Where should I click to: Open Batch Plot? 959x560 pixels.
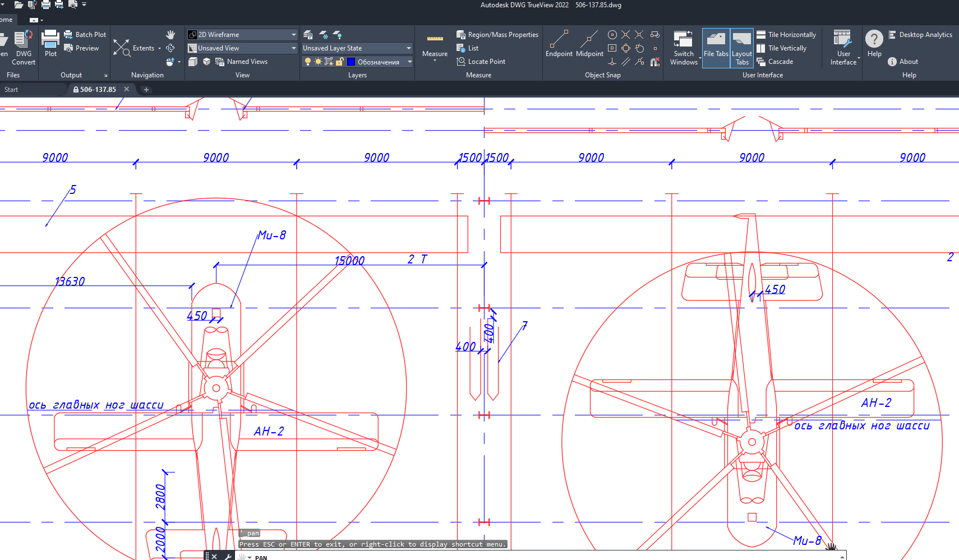click(85, 35)
